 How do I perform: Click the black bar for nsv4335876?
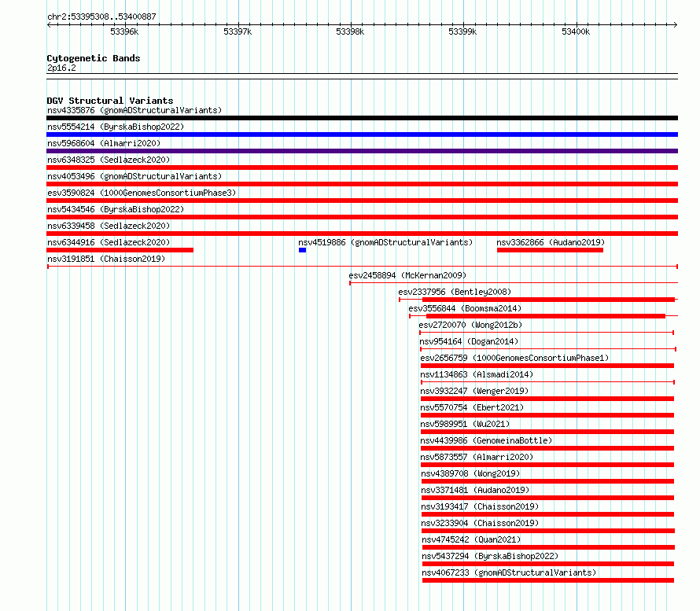pos(362,118)
